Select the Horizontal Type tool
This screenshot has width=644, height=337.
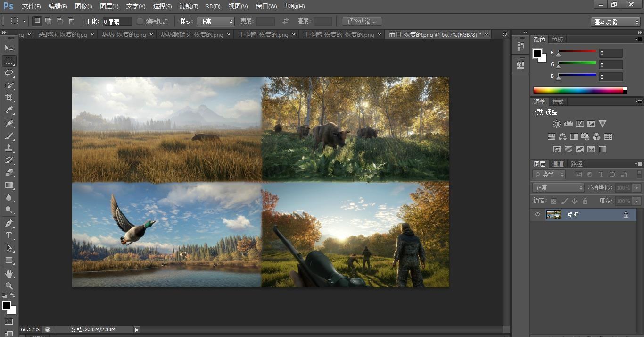pos(9,235)
